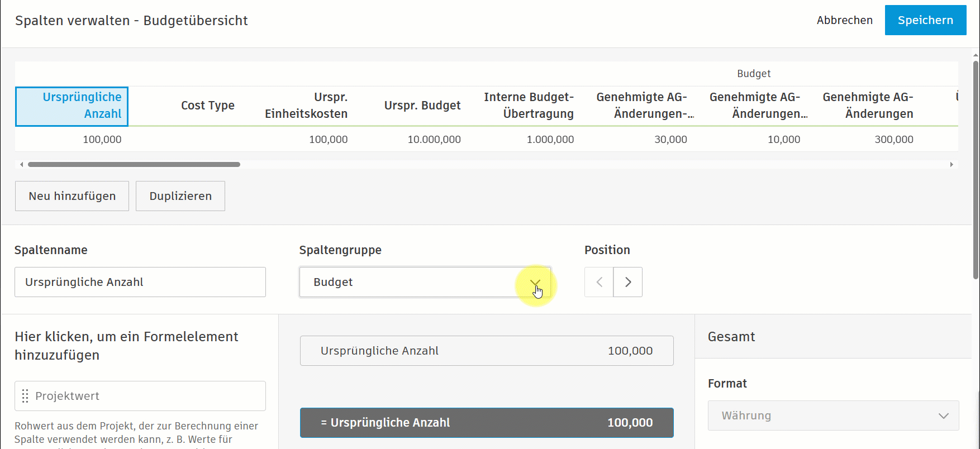This screenshot has height=449, width=980.
Task: Click the chevron of the Währung dropdown
Action: pyautogui.click(x=944, y=416)
